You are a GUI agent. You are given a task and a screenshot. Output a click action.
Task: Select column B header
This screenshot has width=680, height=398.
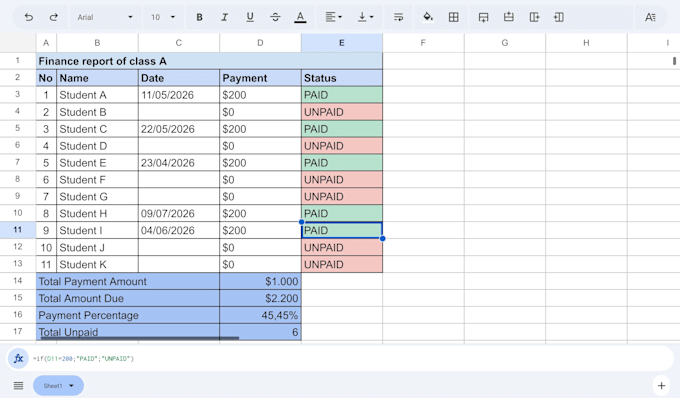[97, 43]
